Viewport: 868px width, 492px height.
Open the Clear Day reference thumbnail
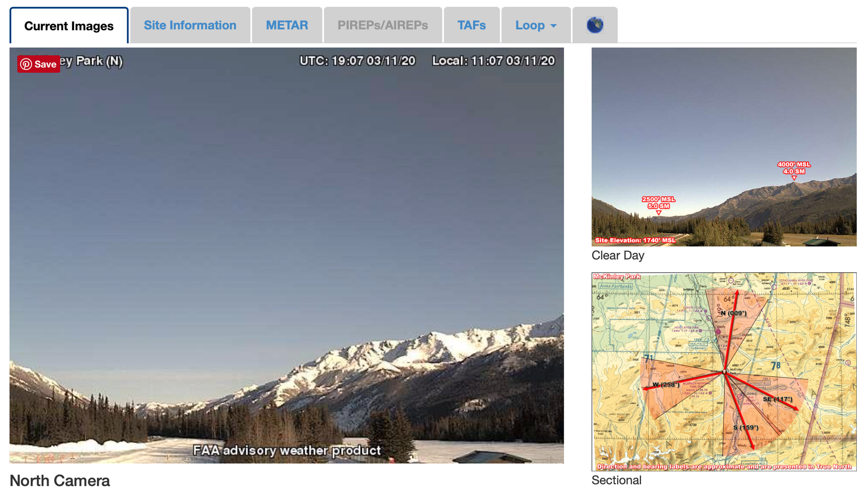(724, 147)
